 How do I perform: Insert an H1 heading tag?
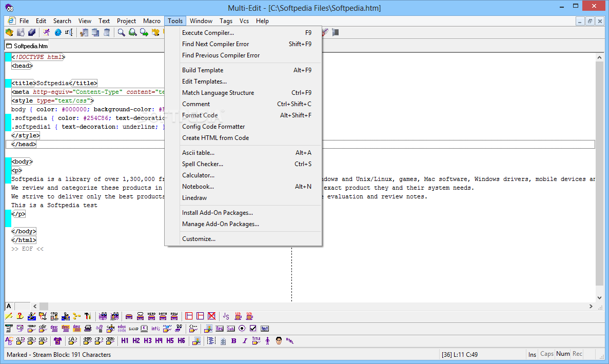click(x=125, y=341)
